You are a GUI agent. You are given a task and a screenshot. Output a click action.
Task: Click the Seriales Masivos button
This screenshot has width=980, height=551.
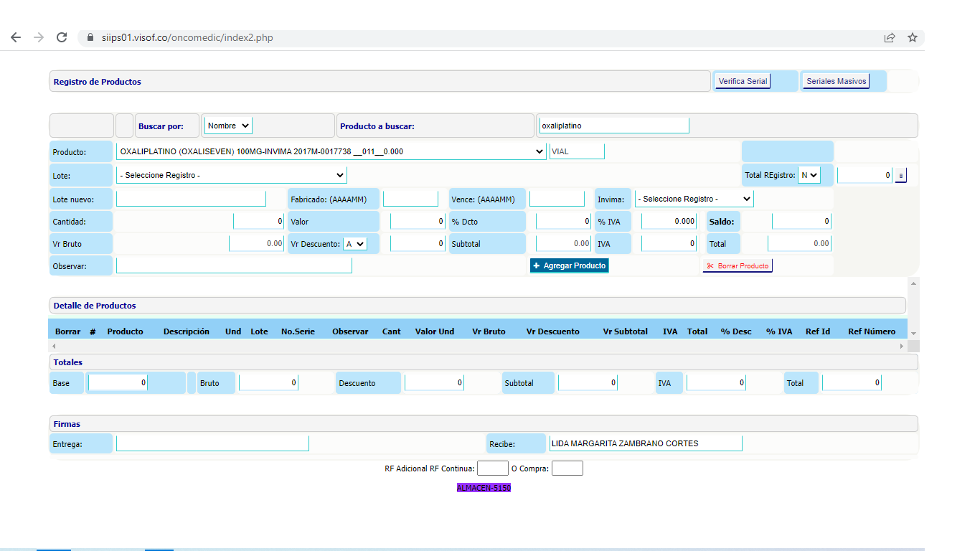coord(836,81)
